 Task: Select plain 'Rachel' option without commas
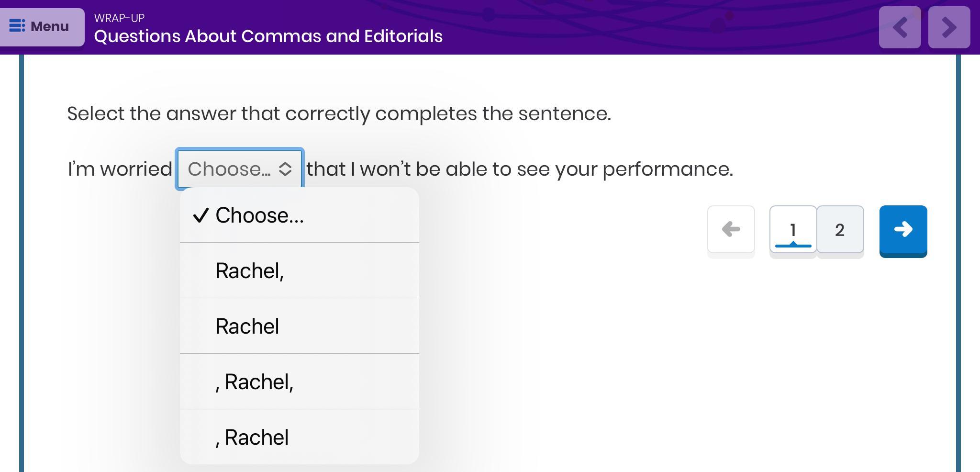click(x=247, y=326)
